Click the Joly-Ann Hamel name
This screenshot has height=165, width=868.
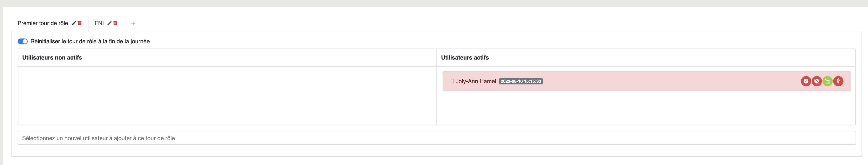click(476, 81)
